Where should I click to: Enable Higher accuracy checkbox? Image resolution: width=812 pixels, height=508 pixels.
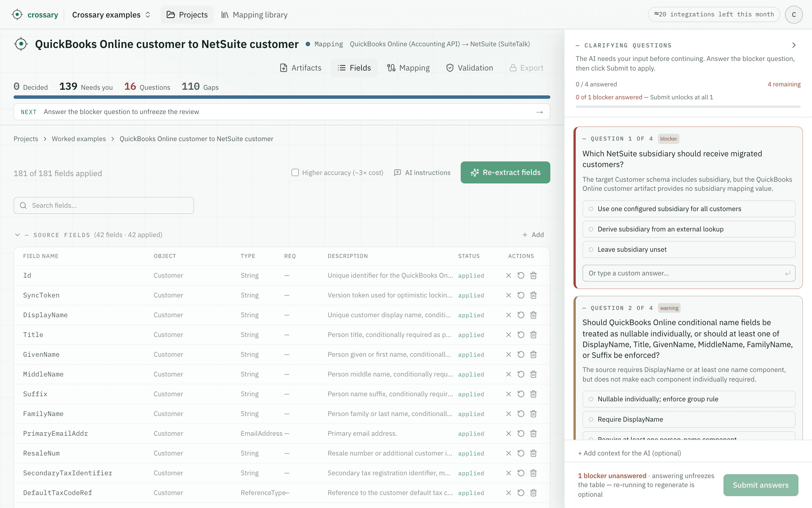click(x=295, y=172)
